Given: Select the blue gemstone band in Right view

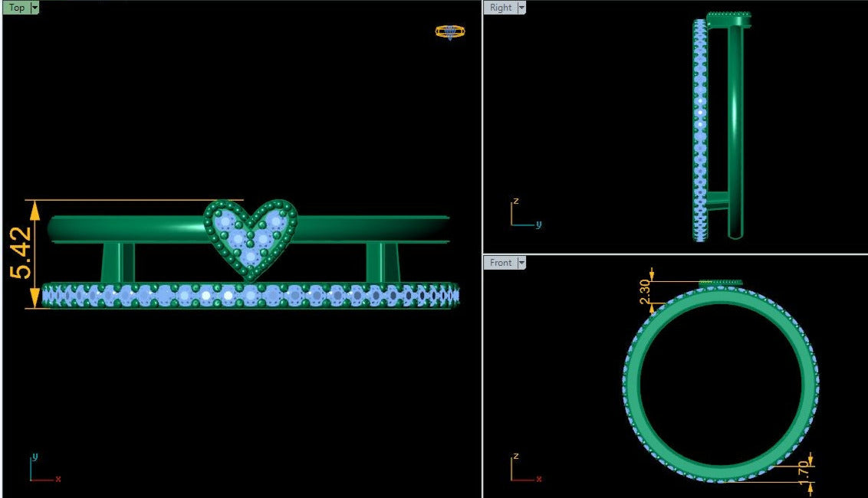Looking at the screenshot, I should pyautogui.click(x=699, y=130).
